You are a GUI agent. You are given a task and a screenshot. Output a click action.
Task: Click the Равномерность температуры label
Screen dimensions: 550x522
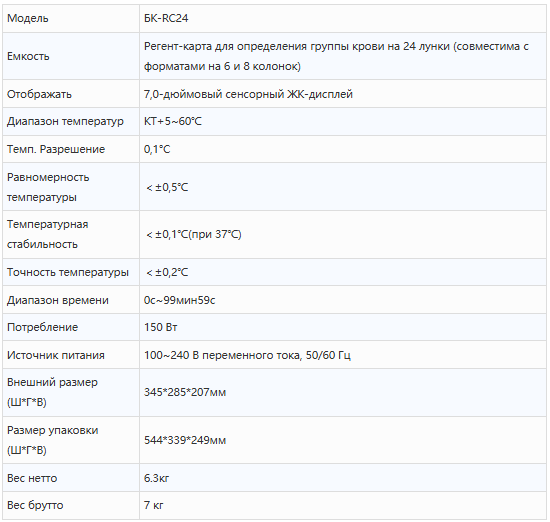coord(48,187)
